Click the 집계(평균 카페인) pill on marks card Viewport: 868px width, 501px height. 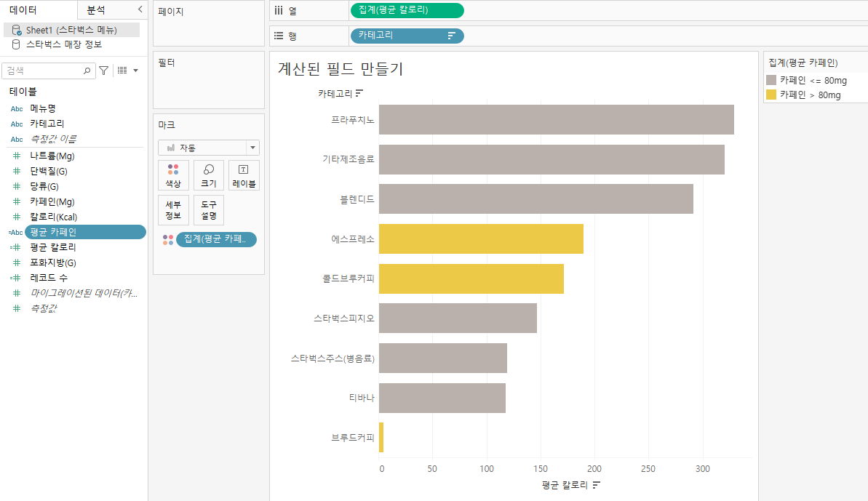click(x=216, y=239)
